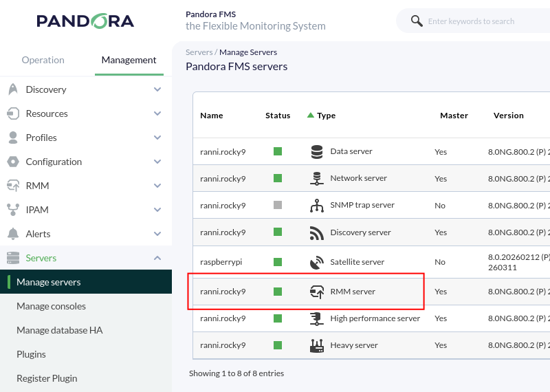550x392 pixels.
Task: Click the Alerts bell icon in sidebar
Action: [13, 234]
